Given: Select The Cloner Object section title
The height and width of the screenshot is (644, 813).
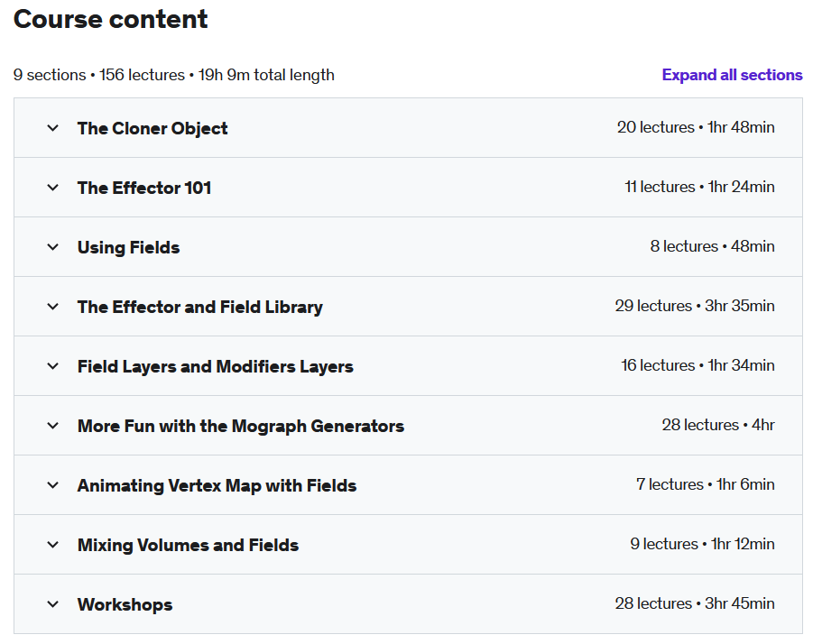Looking at the screenshot, I should [152, 128].
